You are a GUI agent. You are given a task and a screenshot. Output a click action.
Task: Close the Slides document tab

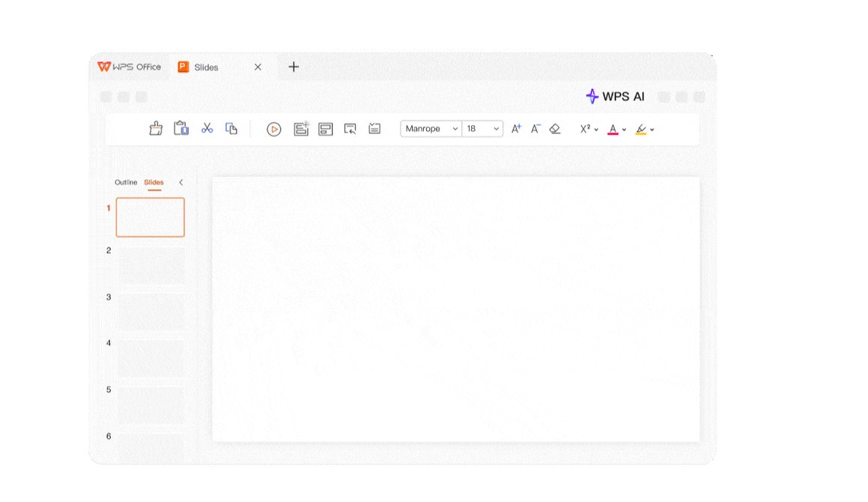(x=258, y=67)
